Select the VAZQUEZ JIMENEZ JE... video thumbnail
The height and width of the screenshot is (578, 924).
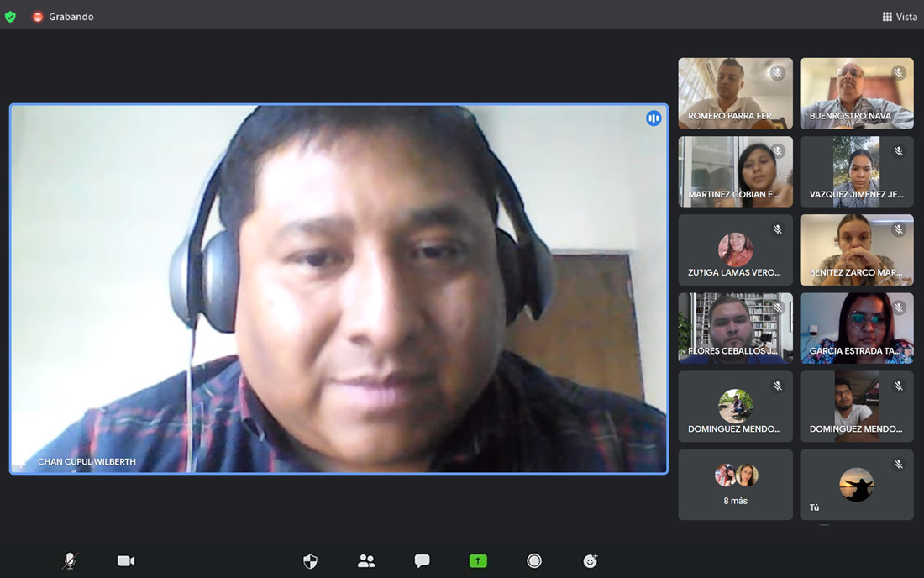click(857, 171)
